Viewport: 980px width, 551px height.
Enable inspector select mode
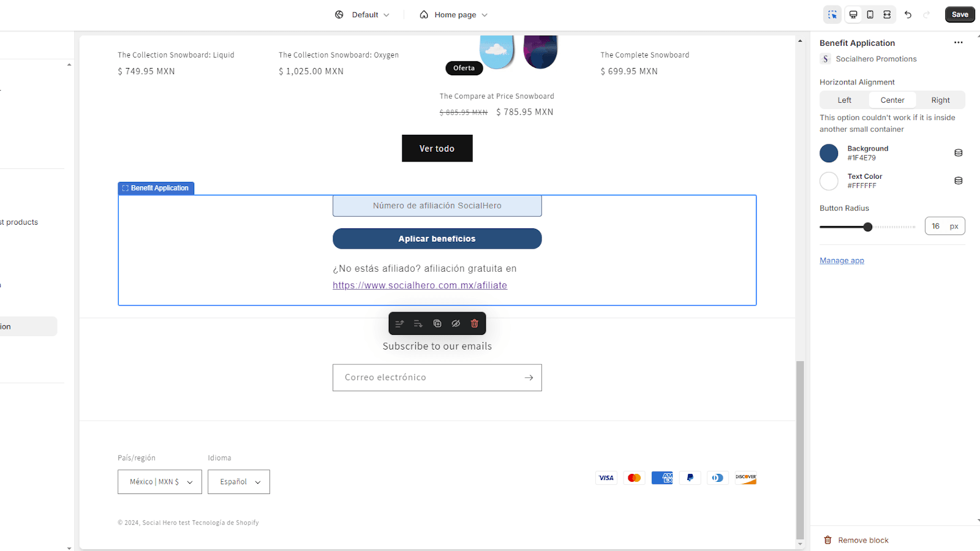832,14
